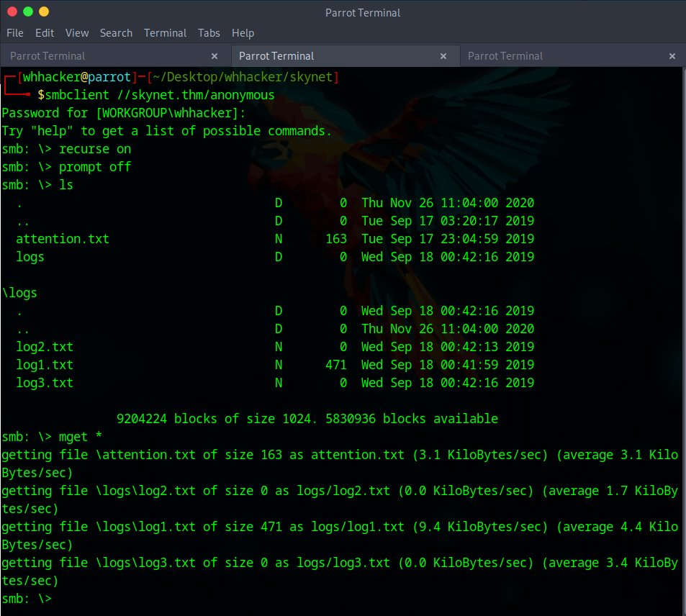Click the terminal vertical scrollbar
686x616 pixels.
coord(683,341)
